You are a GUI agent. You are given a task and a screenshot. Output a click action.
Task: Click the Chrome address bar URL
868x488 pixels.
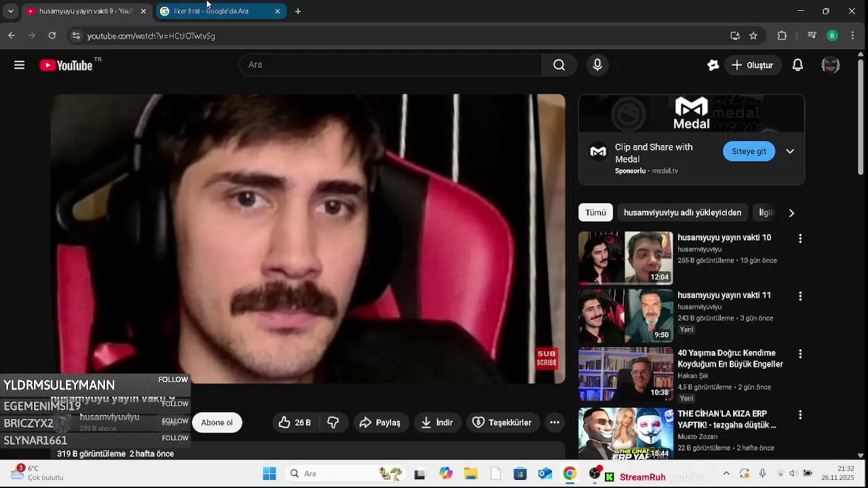click(151, 36)
